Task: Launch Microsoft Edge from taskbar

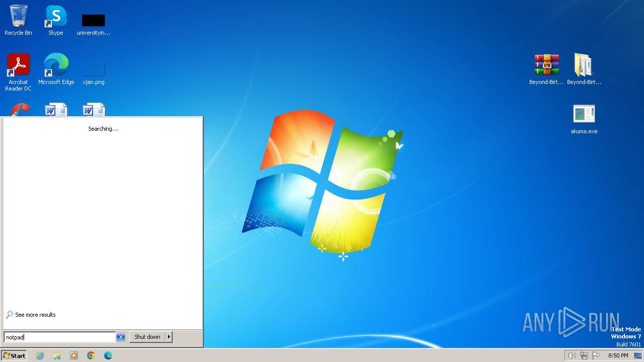Action: [x=108, y=355]
